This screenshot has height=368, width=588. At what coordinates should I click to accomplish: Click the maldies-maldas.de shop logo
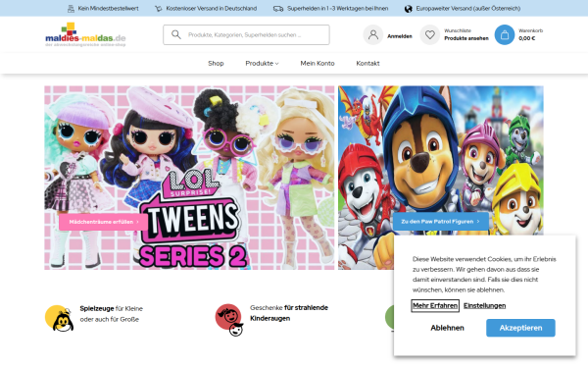(85, 35)
